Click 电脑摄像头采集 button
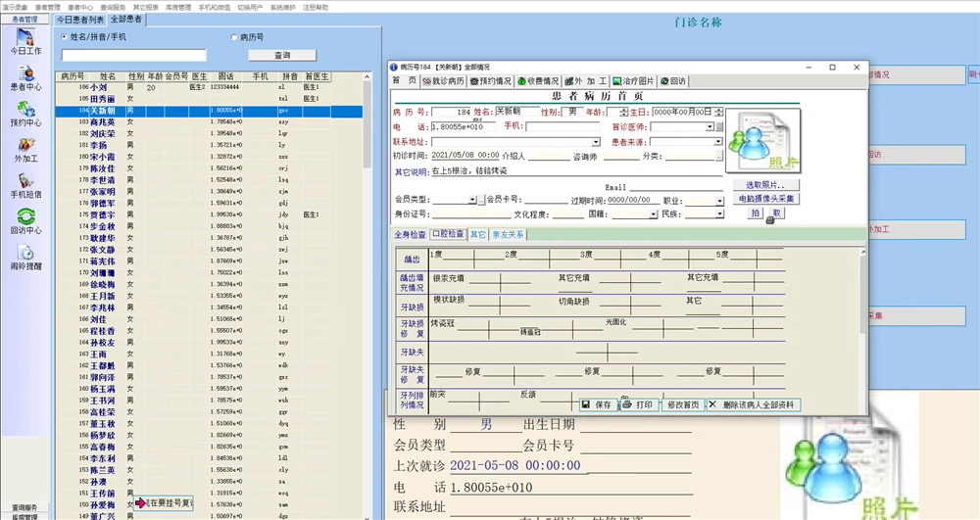 (x=766, y=199)
